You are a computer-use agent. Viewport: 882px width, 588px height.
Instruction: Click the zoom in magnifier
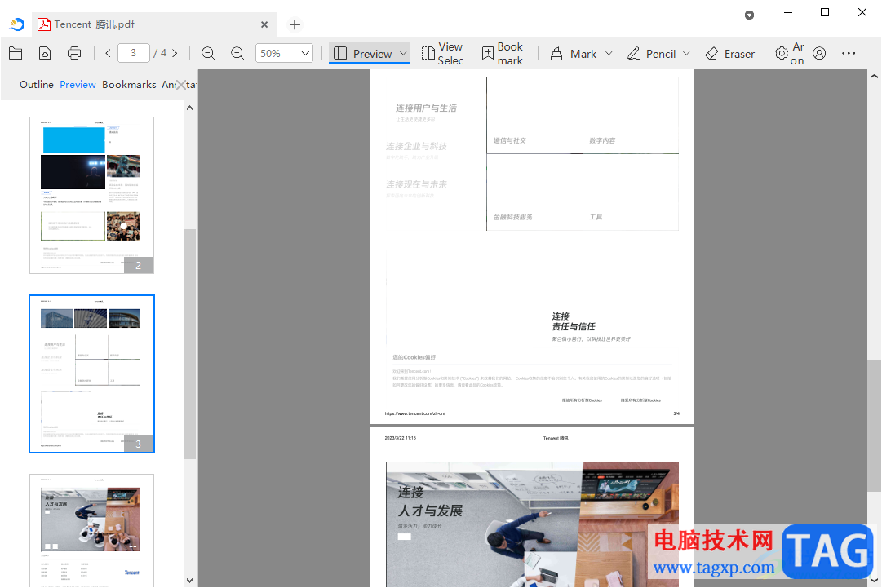click(x=237, y=53)
